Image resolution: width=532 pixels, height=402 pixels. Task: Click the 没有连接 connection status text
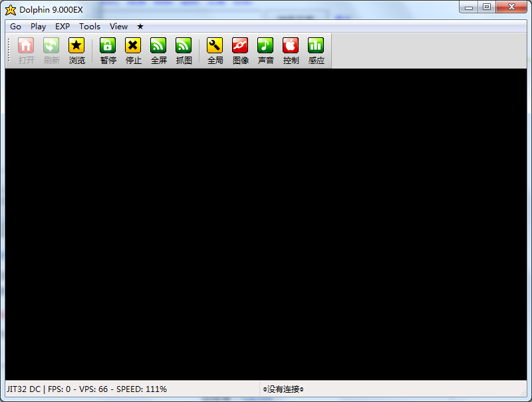pos(283,389)
